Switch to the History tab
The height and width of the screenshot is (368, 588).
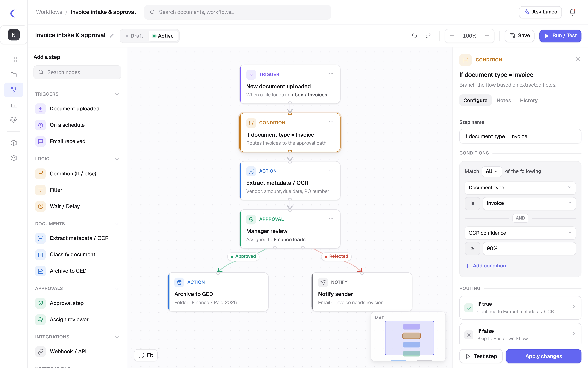pos(529,100)
